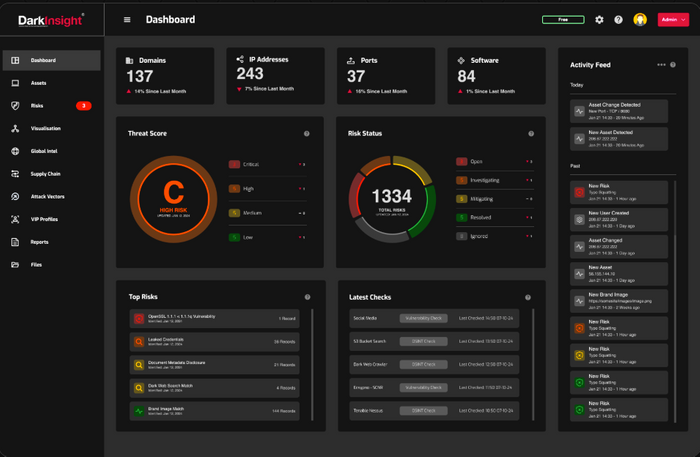The height and width of the screenshot is (457, 700).
Task: Click the Critical red severity swatch
Action: point(235,164)
